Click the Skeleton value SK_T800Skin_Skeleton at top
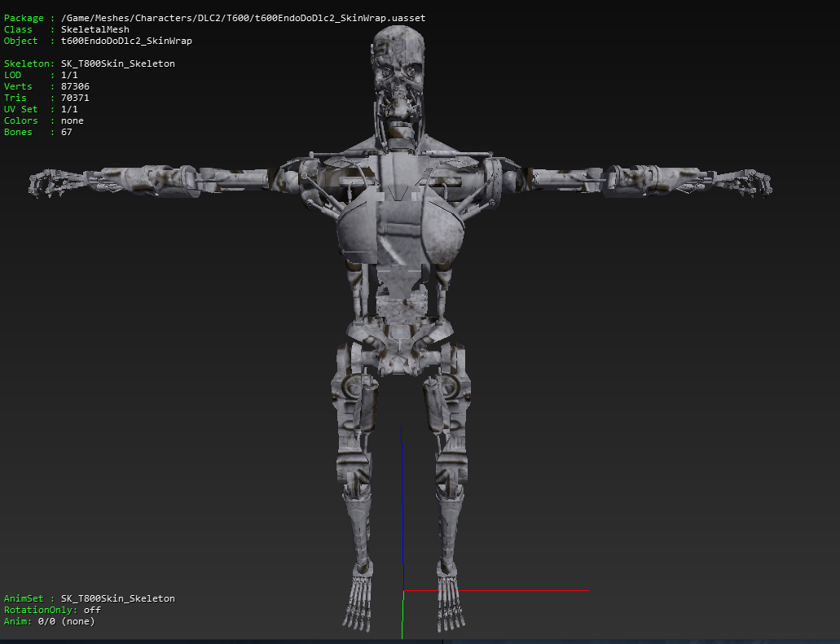The height and width of the screenshot is (644, 840). (118, 64)
